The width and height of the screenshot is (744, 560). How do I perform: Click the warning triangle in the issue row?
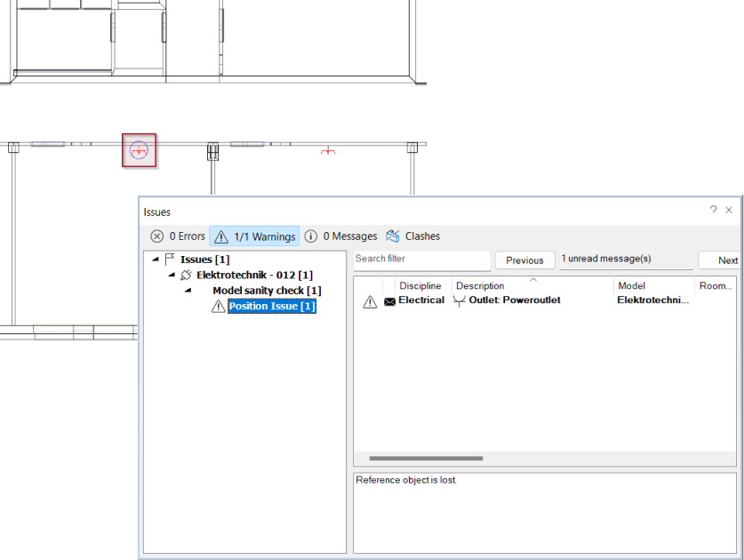coord(370,301)
